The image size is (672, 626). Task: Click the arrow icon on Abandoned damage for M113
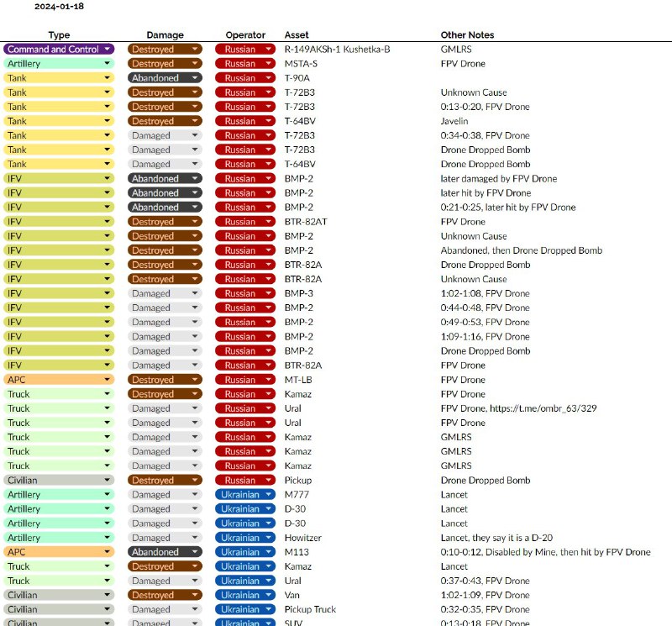(x=195, y=552)
